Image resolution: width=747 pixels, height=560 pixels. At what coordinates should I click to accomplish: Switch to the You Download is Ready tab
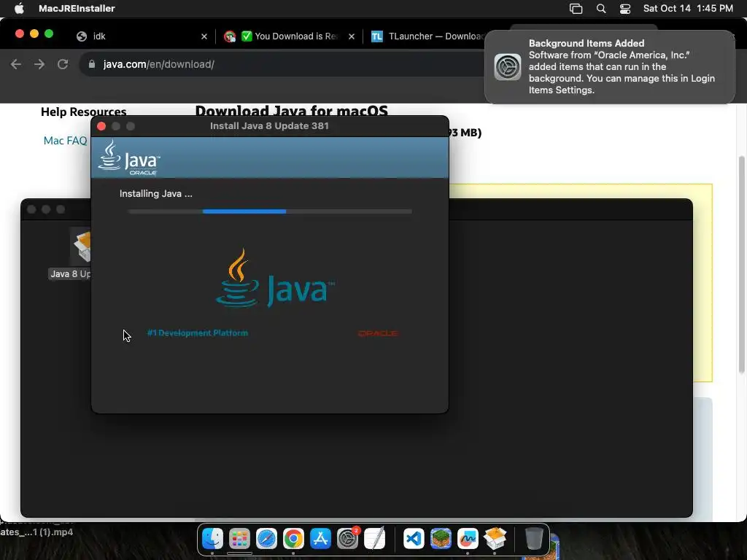(290, 36)
